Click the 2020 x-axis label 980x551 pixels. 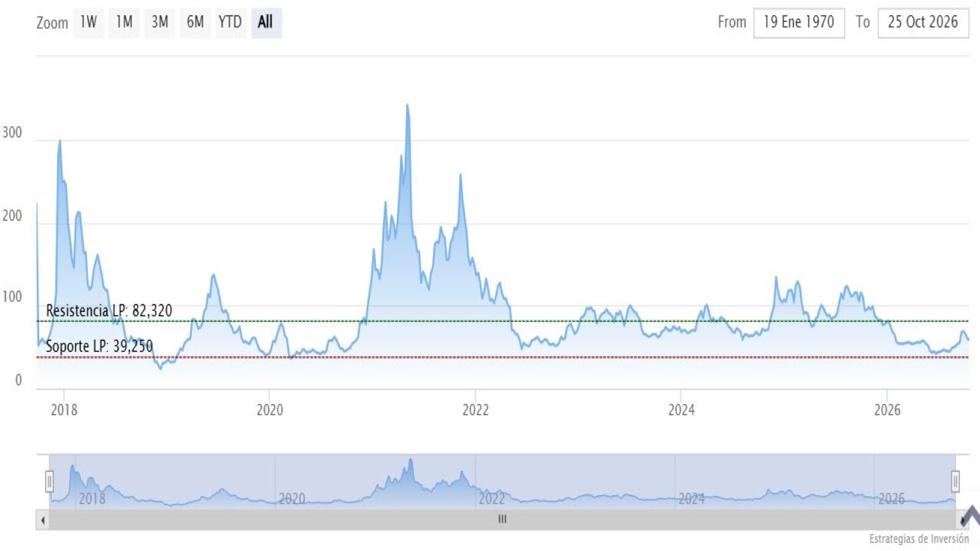pos(269,410)
